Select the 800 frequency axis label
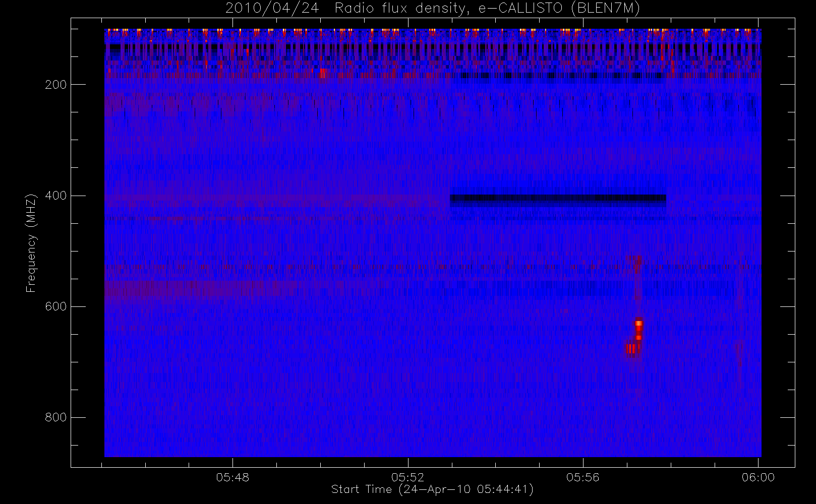Viewport: 816px width, 504px height. [x=55, y=417]
